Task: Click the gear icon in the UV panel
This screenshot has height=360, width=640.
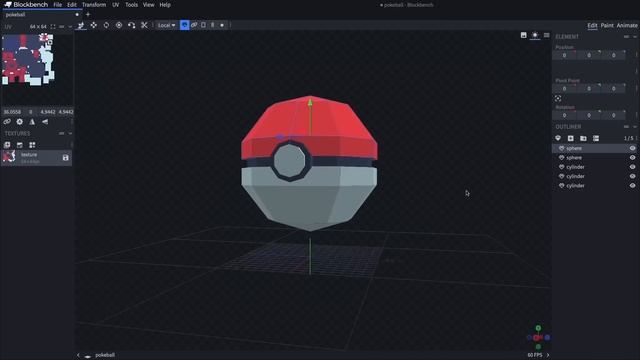Action: point(20,122)
